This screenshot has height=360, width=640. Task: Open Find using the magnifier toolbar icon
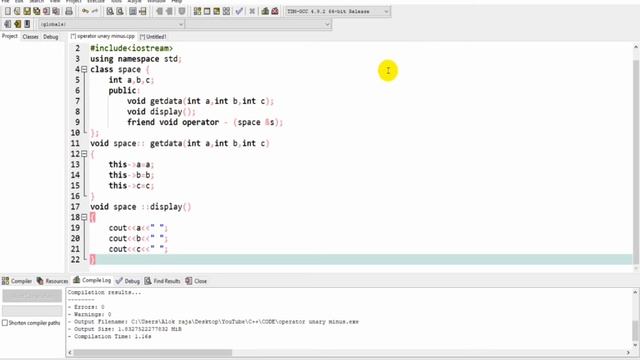coord(110,11)
